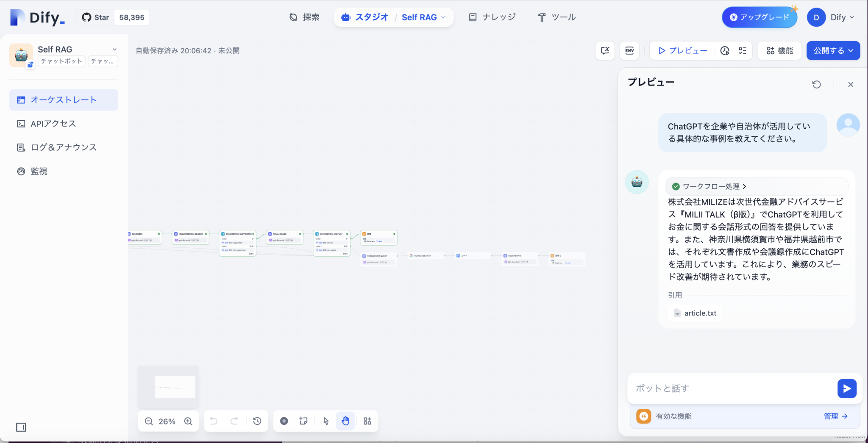This screenshot has height=443, width=868.
Task: Start the プレビュー run
Action: [x=682, y=50]
